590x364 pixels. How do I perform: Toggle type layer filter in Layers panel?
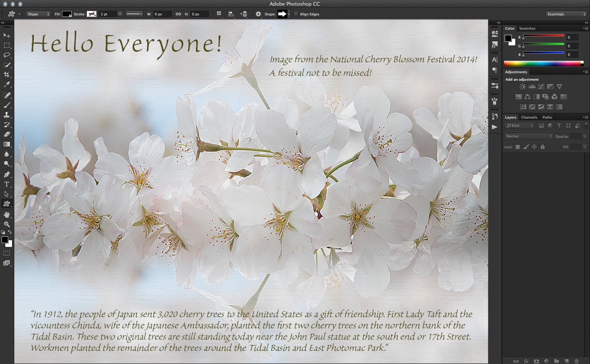[x=559, y=126]
